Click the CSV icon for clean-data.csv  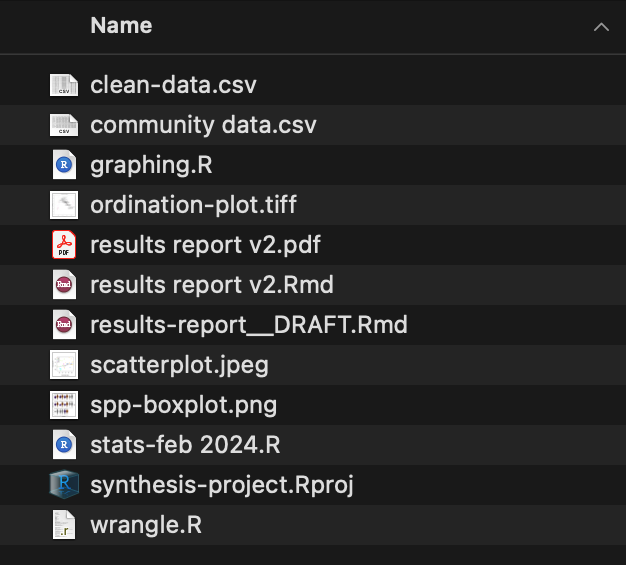click(64, 85)
